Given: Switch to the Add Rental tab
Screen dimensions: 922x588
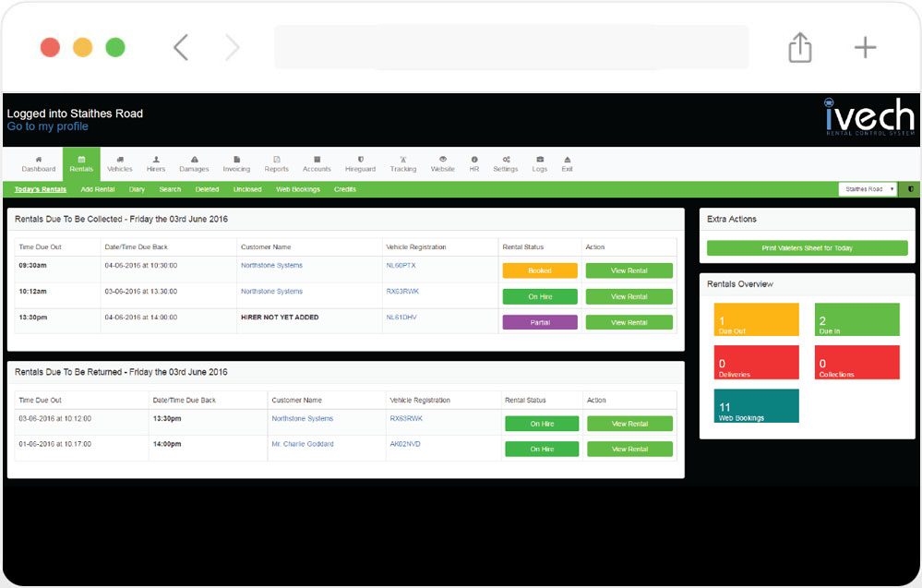Looking at the screenshot, I should tap(98, 189).
